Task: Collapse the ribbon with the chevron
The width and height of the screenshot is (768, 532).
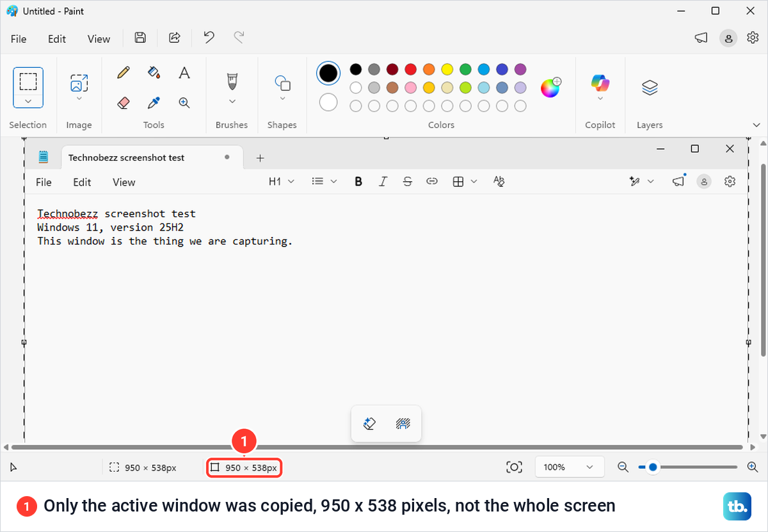Action: (756, 125)
